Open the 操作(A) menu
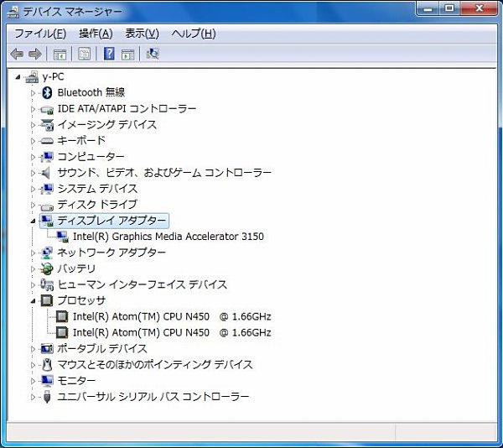 click(95, 34)
